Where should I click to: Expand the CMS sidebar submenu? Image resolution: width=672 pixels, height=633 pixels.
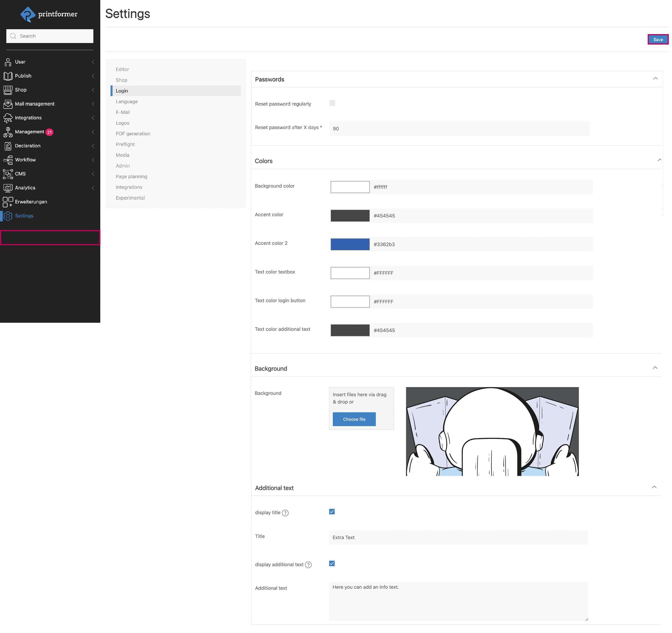[x=93, y=174]
